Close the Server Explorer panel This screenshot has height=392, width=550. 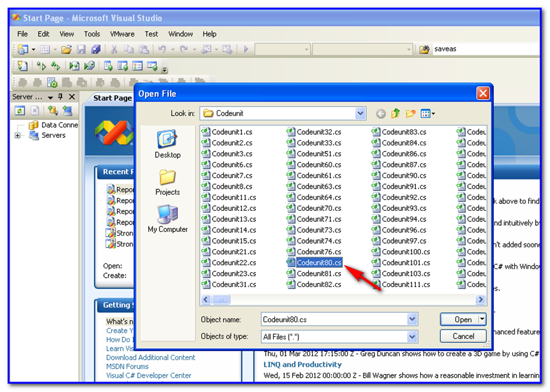[72, 96]
